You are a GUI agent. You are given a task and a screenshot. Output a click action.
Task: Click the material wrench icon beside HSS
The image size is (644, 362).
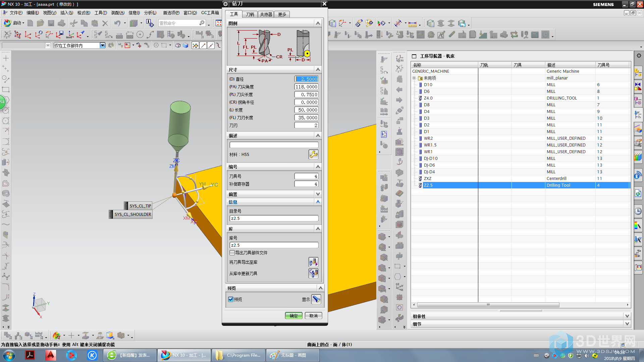pyautogui.click(x=313, y=155)
